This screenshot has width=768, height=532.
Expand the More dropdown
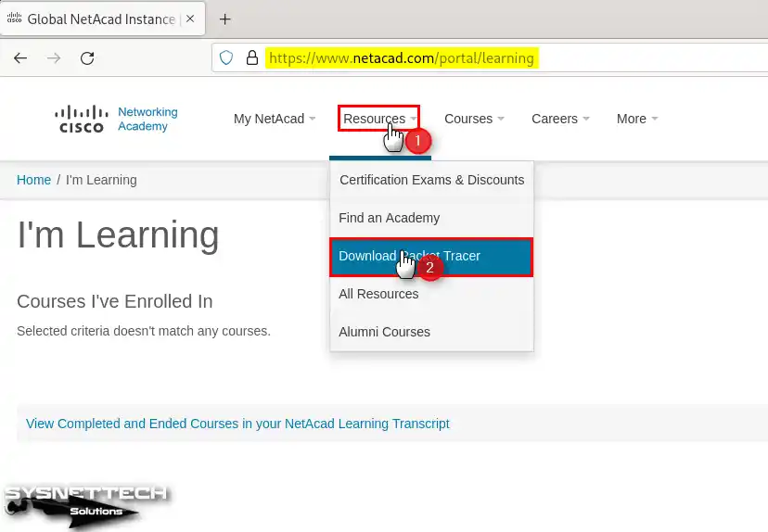click(637, 119)
